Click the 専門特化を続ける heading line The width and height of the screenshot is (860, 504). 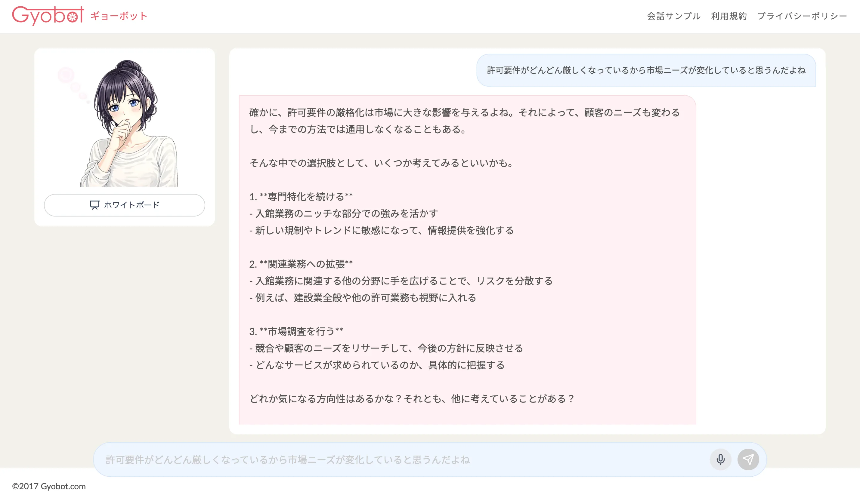(x=301, y=197)
